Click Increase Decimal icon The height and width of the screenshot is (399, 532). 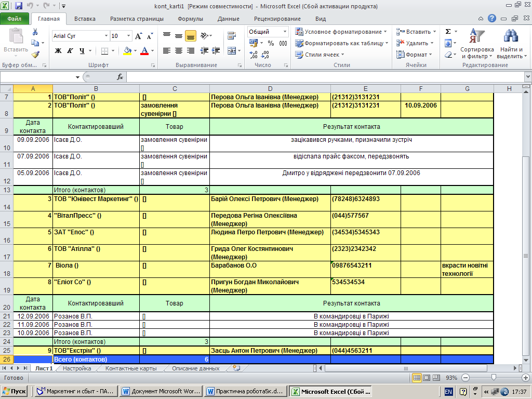[x=254, y=55]
